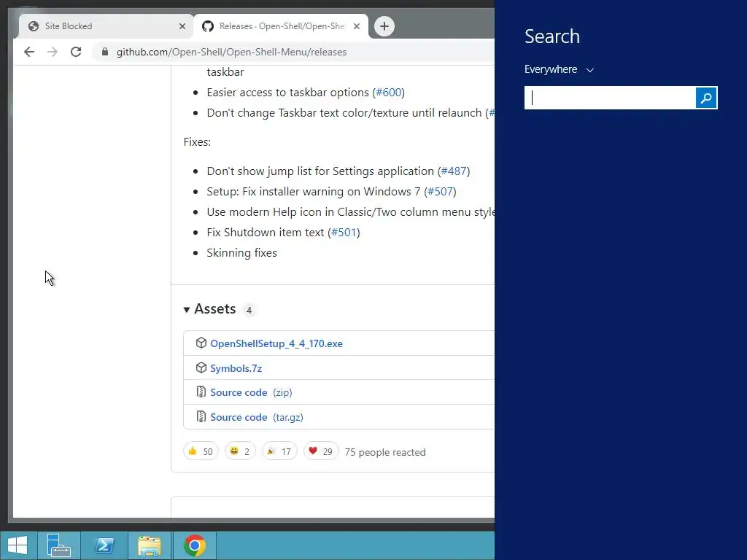Click the thumbs up reaction with 50
This screenshot has width=747, height=560.
[x=201, y=451]
